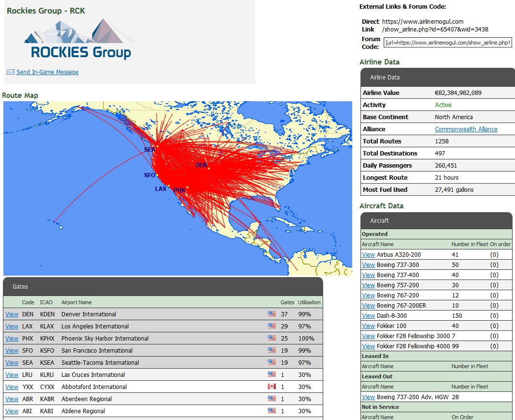Click the US flag in Denver International row
This screenshot has width=515, height=420.
point(272,314)
